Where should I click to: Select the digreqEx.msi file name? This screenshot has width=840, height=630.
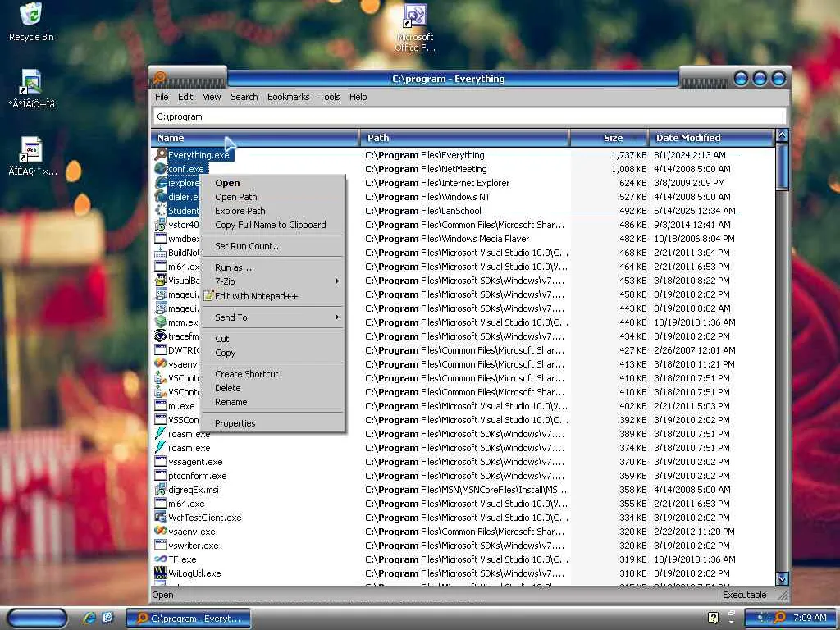(194, 490)
